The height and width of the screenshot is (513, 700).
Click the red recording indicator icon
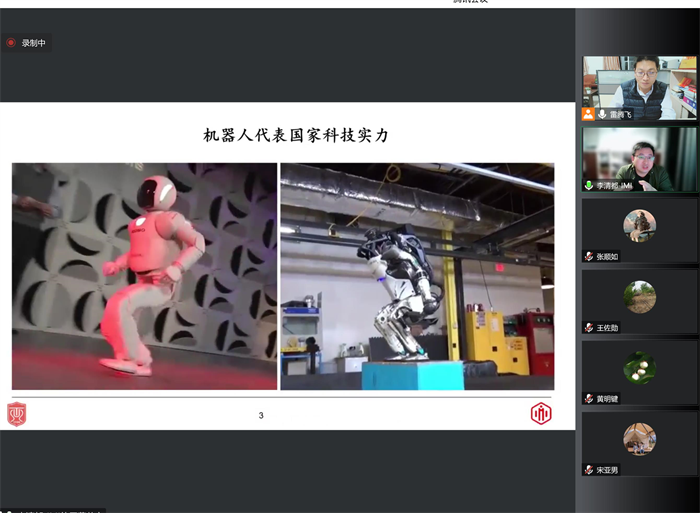[11, 43]
